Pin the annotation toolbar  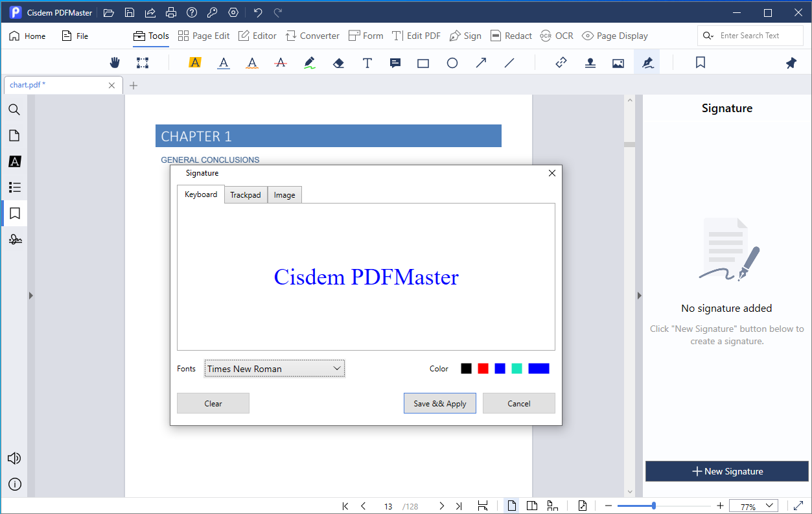791,63
